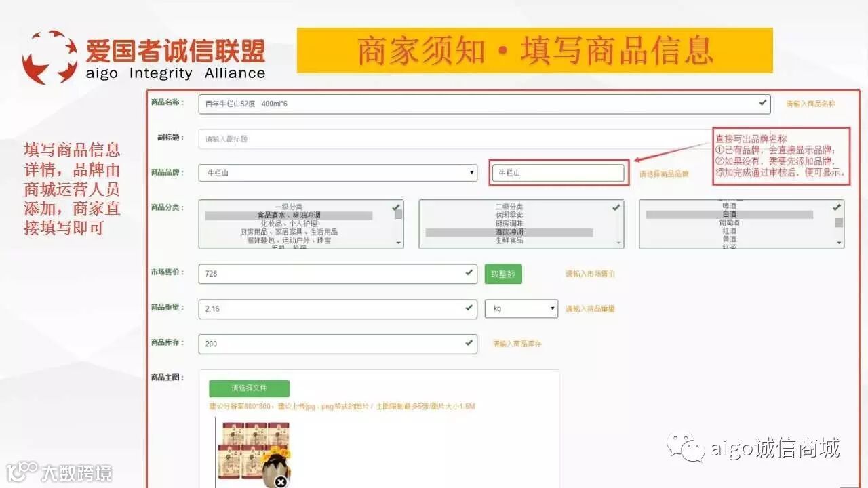Click the 请输入市场售价 hint text
The height and width of the screenshot is (488, 868).
tap(590, 274)
